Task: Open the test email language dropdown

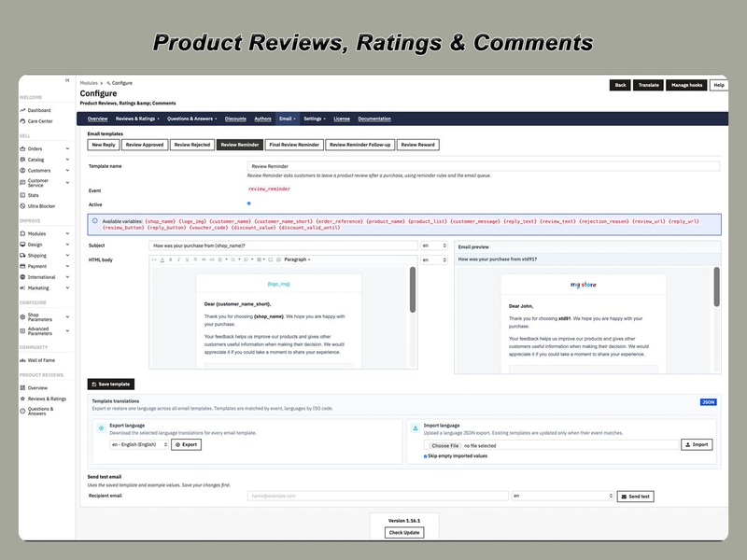Action: [x=563, y=497]
